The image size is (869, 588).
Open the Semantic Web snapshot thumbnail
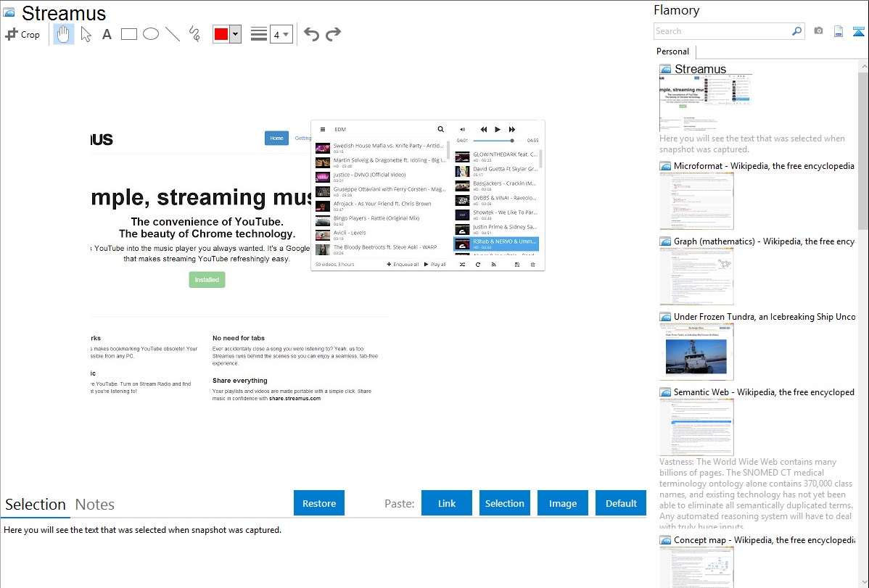[696, 427]
